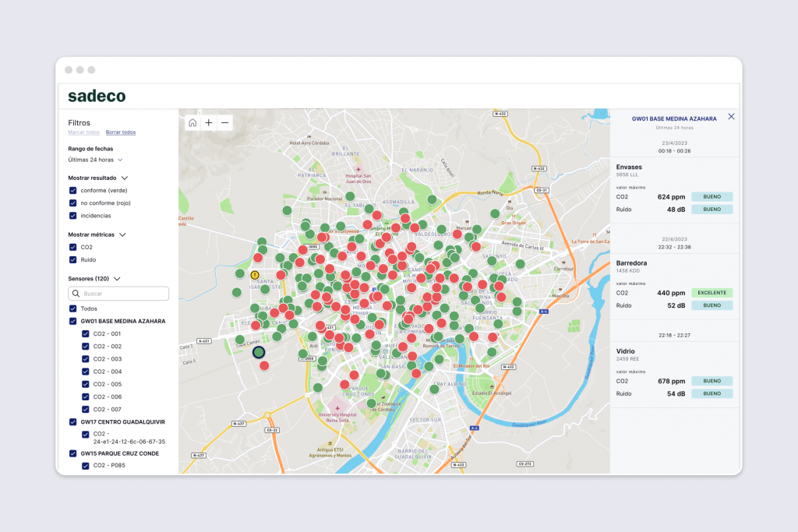The height and width of the screenshot is (532, 798).
Task: Collapse the Sensores (120) list
Action: [x=117, y=278]
